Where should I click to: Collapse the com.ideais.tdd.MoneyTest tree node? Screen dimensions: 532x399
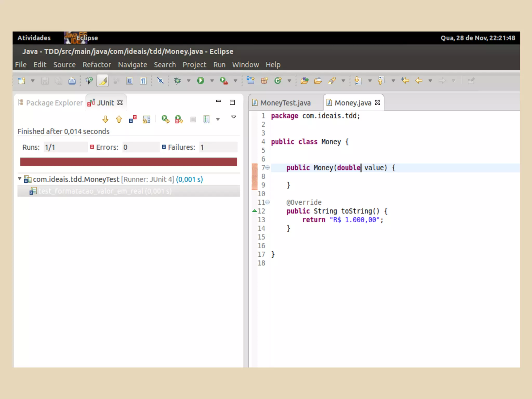pyautogui.click(x=19, y=178)
